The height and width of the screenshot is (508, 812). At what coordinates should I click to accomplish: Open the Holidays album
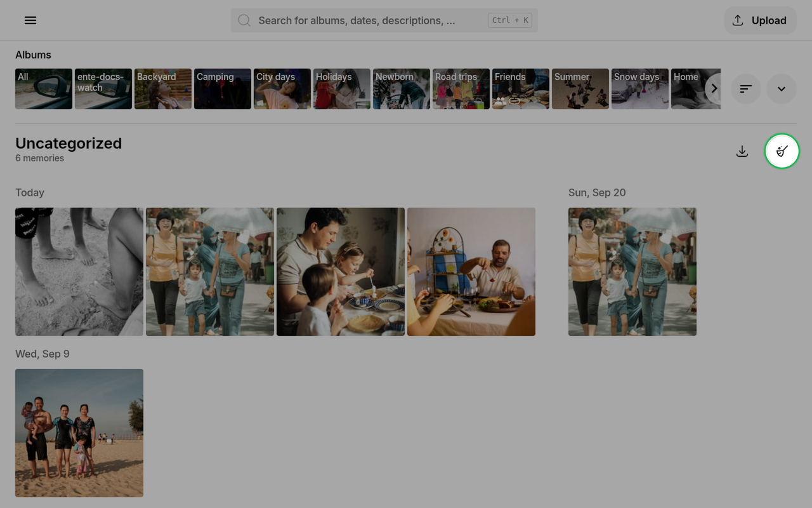pos(342,89)
